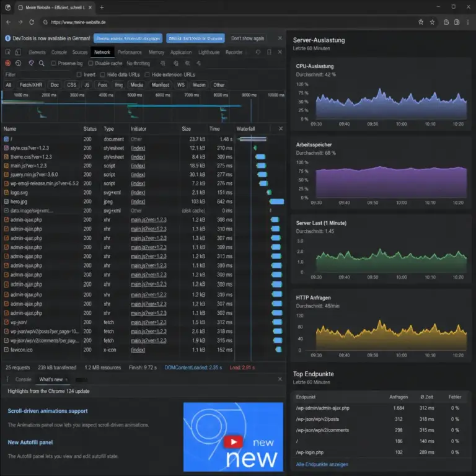Open DevTools settings gear icon

(x=258, y=52)
